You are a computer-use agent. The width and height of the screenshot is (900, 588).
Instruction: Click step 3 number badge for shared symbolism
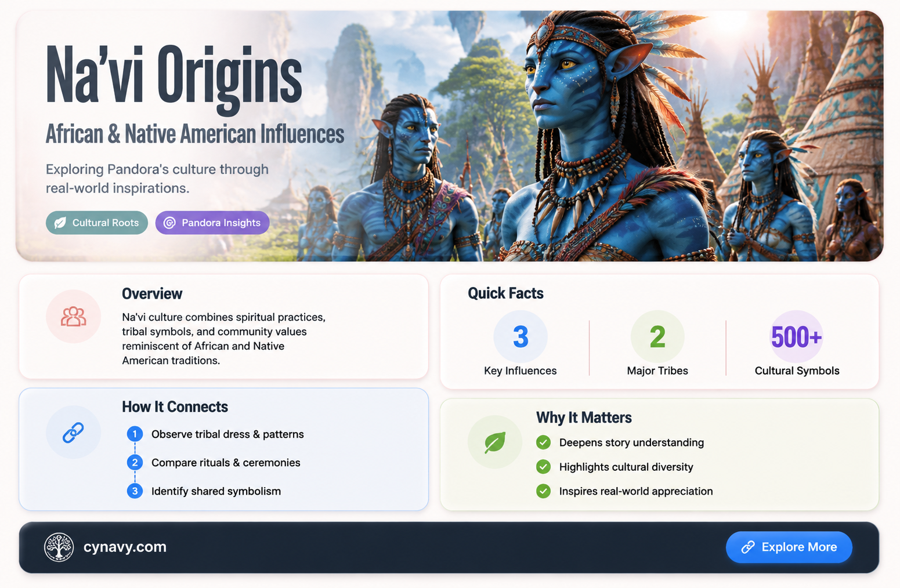point(135,491)
